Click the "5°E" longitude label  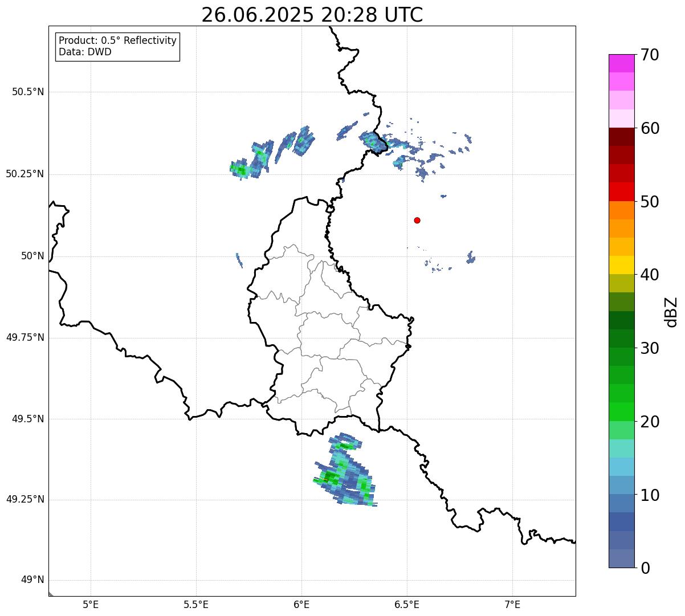pos(91,605)
